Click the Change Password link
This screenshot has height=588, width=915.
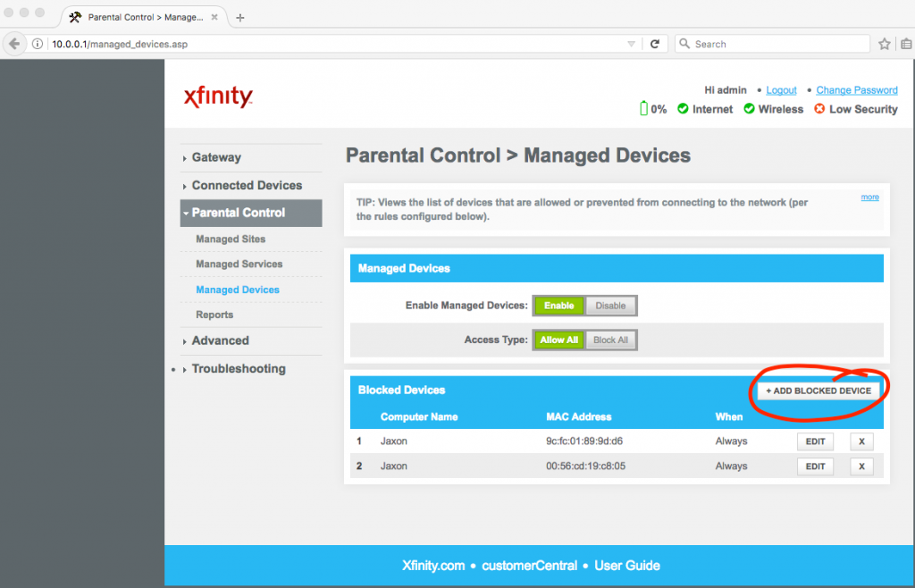tap(856, 90)
